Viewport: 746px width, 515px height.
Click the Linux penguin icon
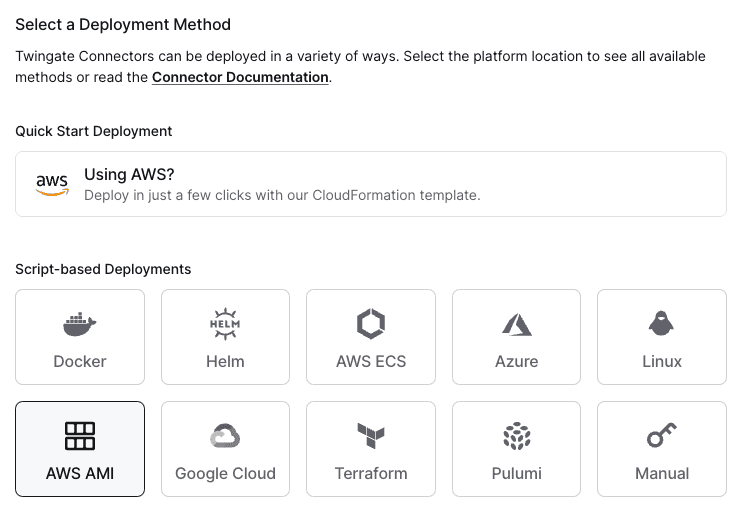click(661, 324)
